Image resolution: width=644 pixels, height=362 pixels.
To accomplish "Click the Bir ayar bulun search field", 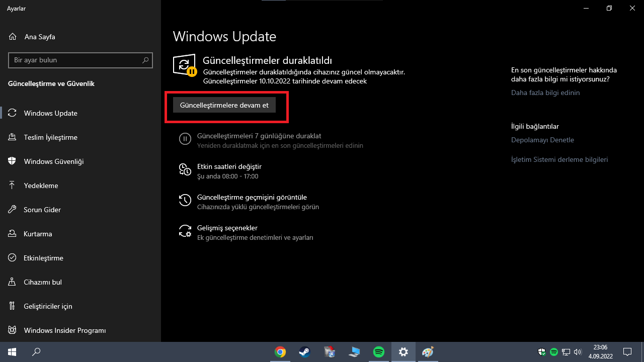I will pos(80,60).
